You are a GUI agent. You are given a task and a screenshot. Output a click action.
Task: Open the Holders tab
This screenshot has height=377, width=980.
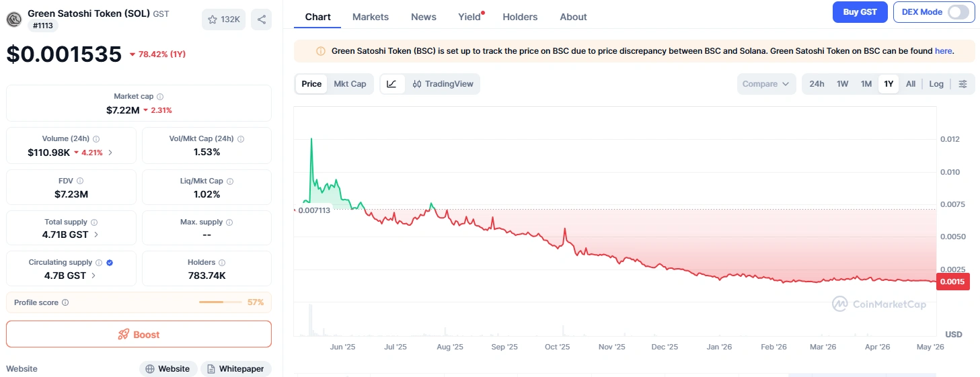(520, 17)
